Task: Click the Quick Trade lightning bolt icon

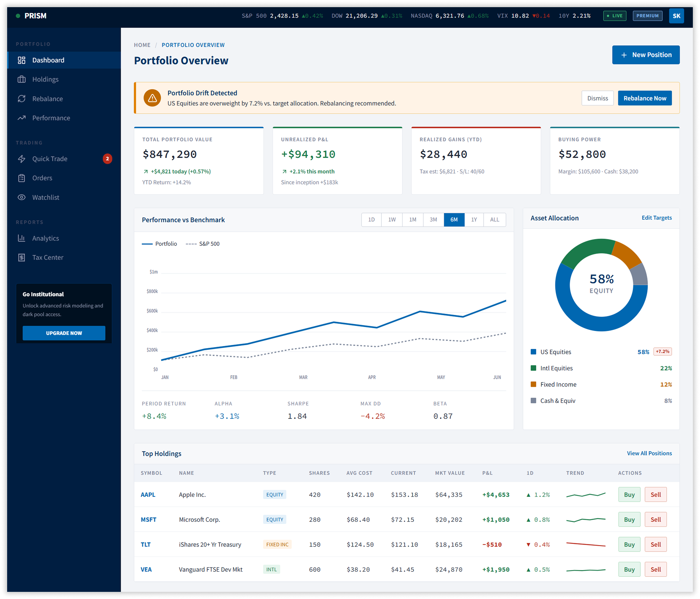Action: pos(21,159)
